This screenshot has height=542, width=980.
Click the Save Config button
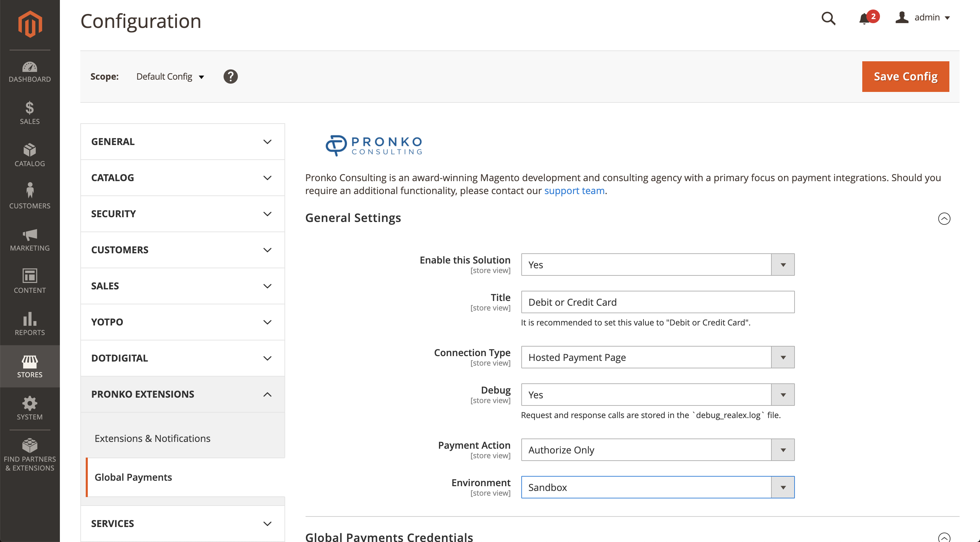pos(905,76)
